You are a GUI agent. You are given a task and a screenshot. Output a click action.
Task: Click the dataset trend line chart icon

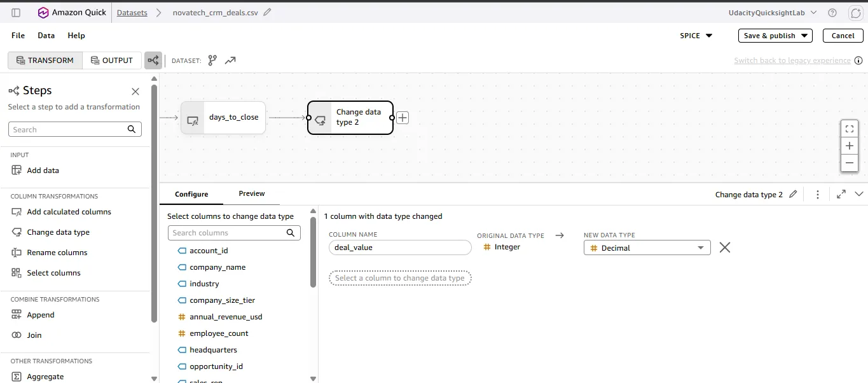230,60
